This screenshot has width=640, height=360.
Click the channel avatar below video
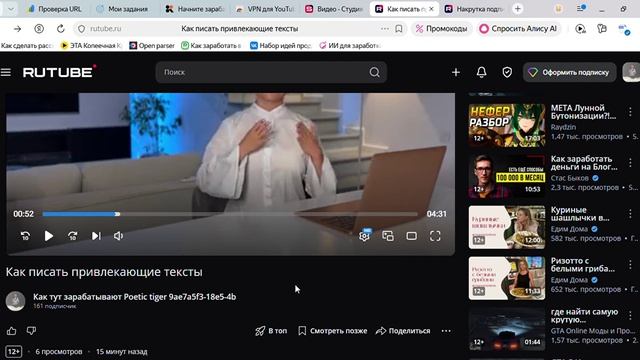(x=16, y=301)
